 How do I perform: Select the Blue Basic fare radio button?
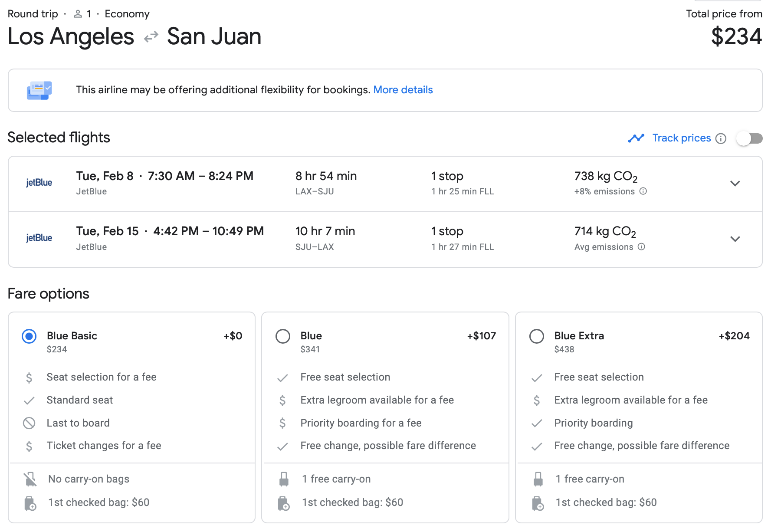point(29,336)
